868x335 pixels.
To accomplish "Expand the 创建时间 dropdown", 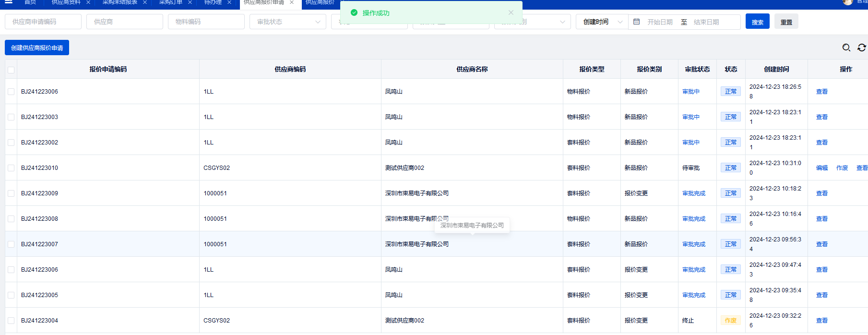I will point(602,22).
